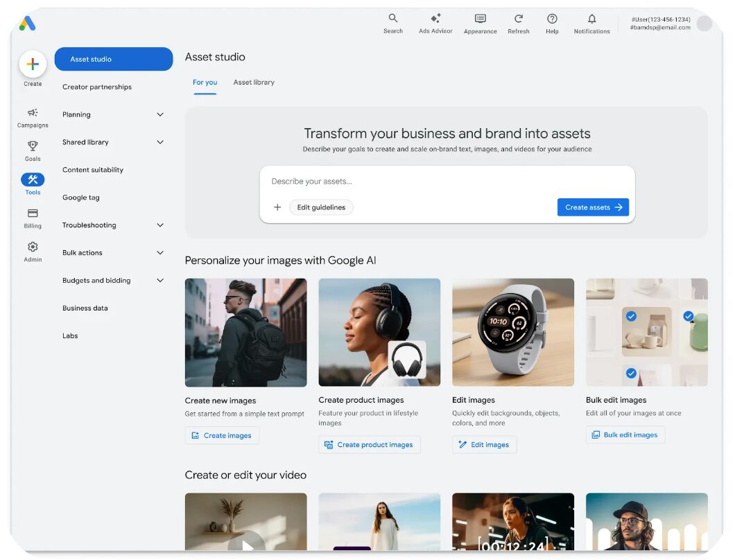Click the Search magnifier icon
This screenshot has width=735, height=560.
(x=393, y=18)
